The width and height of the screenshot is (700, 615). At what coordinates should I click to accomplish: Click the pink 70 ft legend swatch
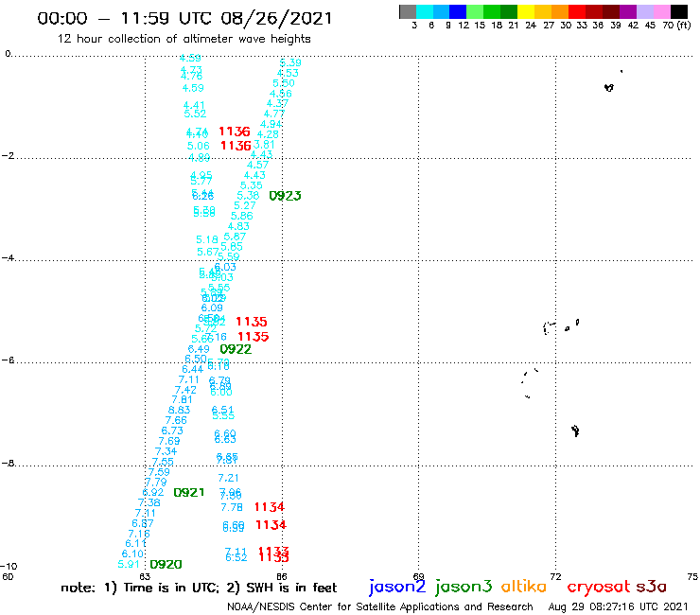coord(662,11)
